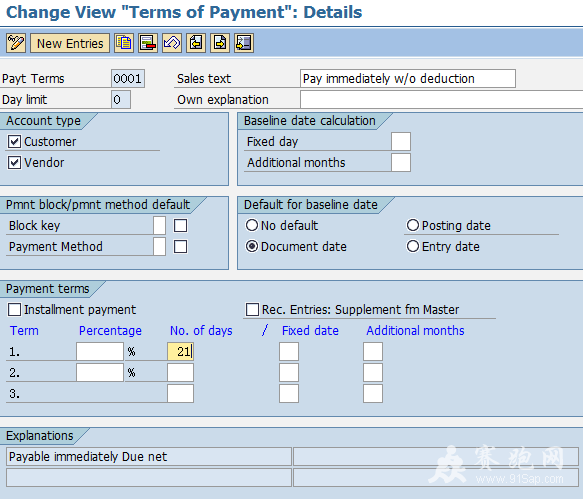This screenshot has width=583, height=499.
Task: Click the Display/Change pencil toggle icon
Action: (x=16, y=43)
